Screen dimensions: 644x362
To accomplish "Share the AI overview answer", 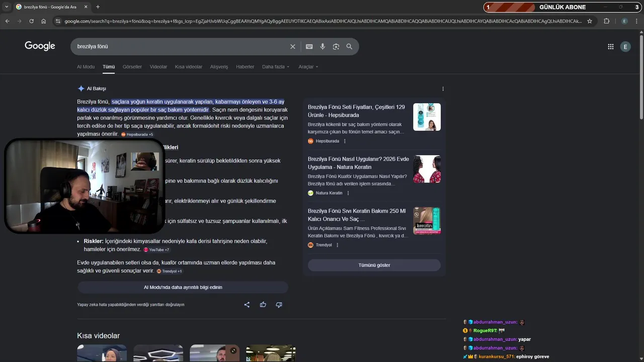I will click(247, 304).
